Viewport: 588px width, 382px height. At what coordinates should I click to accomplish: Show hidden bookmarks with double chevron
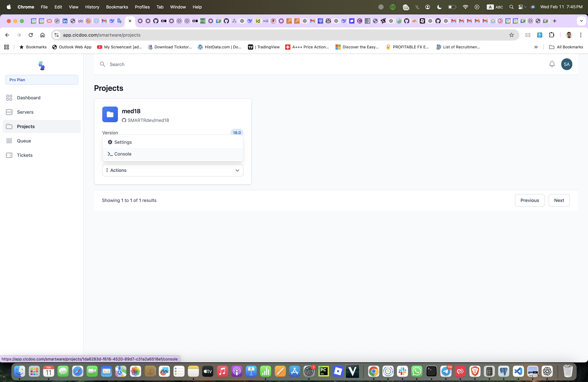coord(536,47)
